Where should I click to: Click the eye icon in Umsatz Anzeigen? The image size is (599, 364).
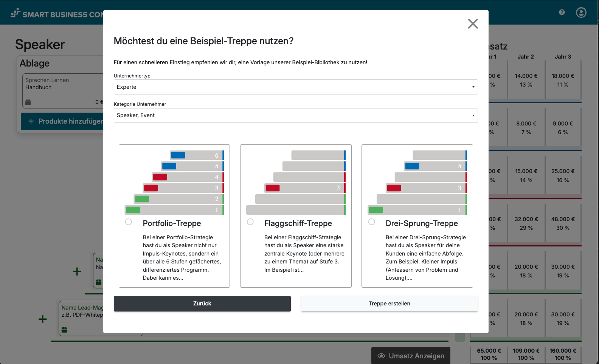pyautogui.click(x=381, y=356)
